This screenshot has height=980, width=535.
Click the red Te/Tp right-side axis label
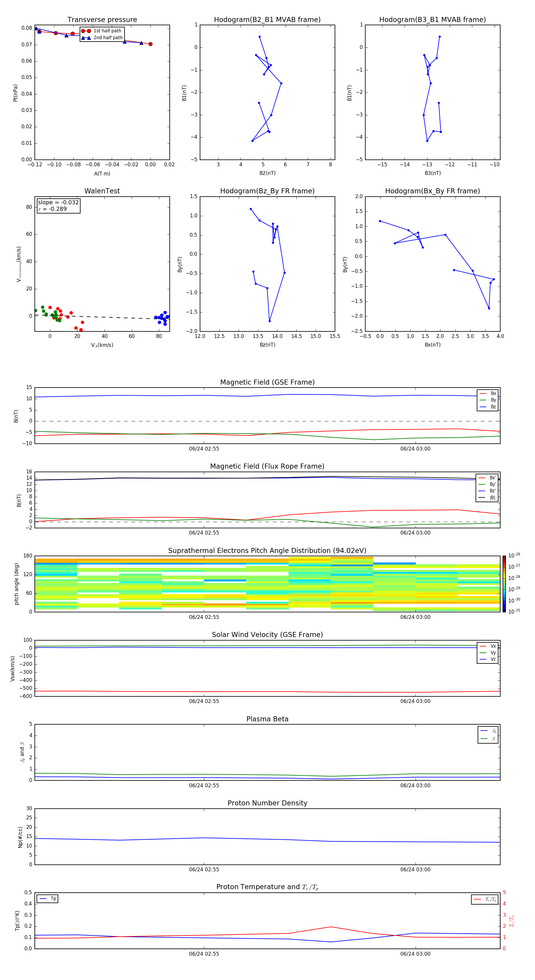point(512,921)
